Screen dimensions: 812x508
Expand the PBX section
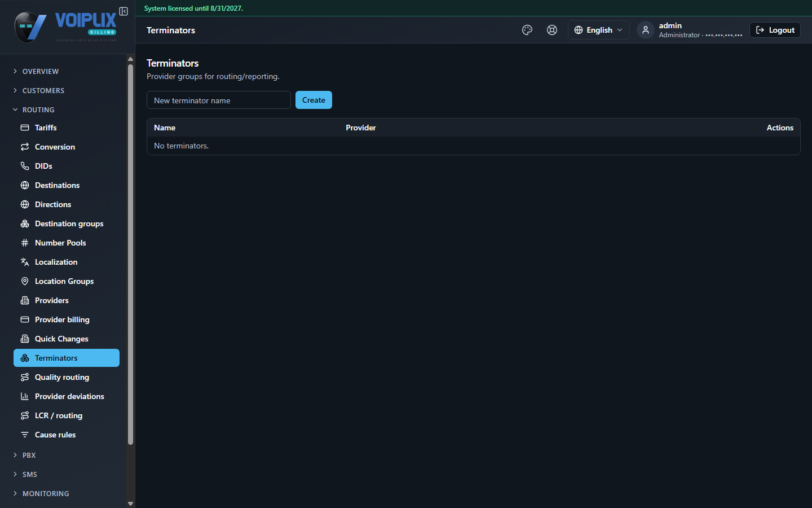click(x=29, y=455)
